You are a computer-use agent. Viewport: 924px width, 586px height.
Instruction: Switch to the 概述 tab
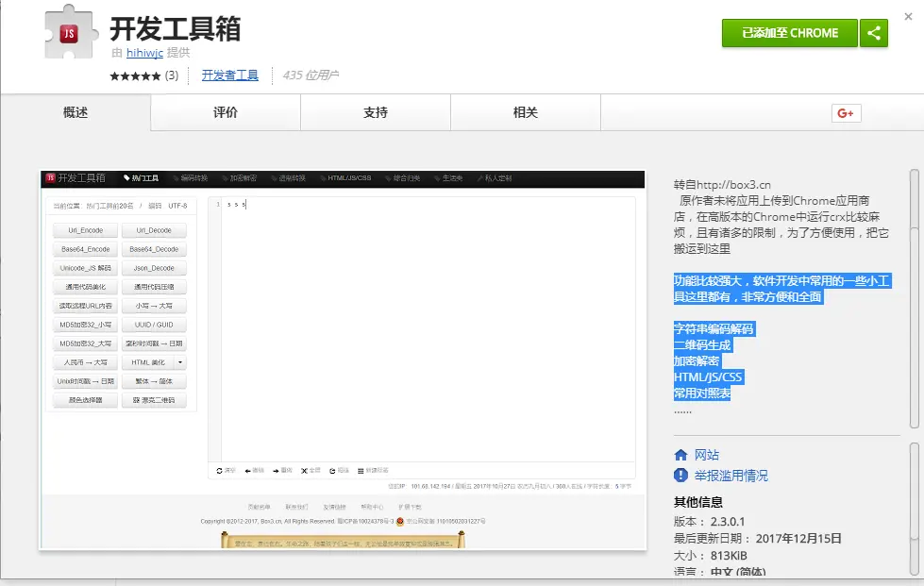click(x=76, y=112)
